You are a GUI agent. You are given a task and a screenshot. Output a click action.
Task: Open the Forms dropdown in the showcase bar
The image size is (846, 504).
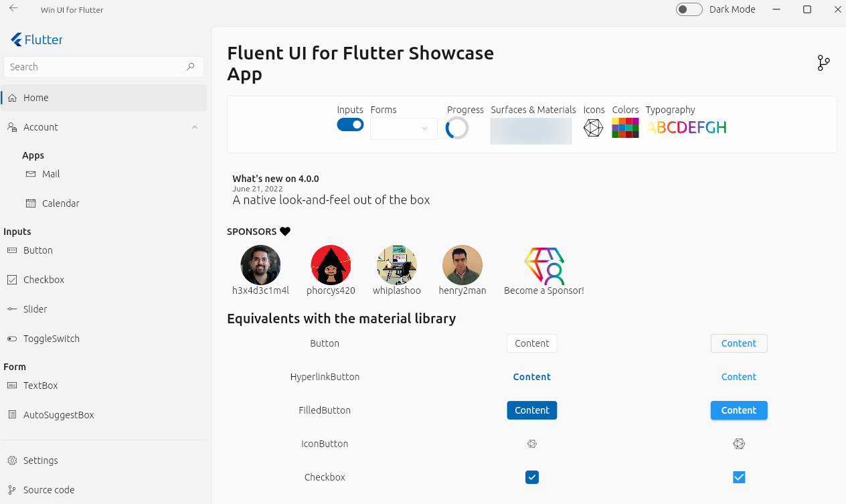click(x=404, y=128)
